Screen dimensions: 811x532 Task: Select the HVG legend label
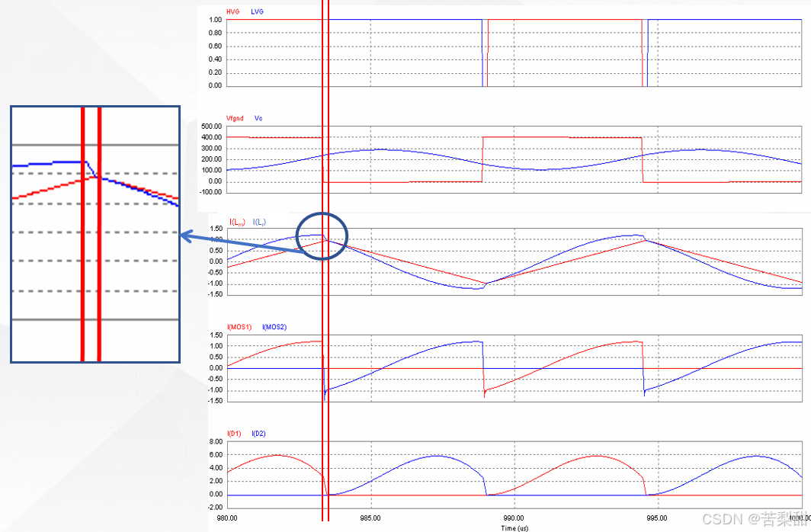(x=232, y=11)
